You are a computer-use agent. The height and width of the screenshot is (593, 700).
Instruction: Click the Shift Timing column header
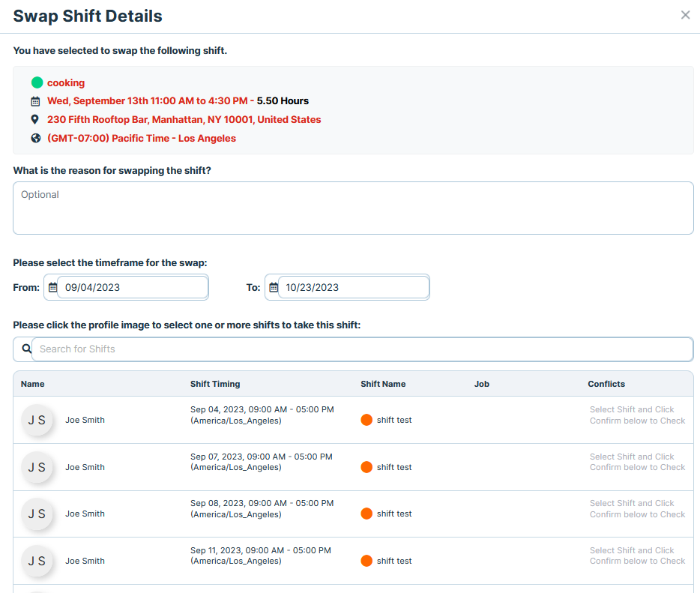tap(215, 384)
